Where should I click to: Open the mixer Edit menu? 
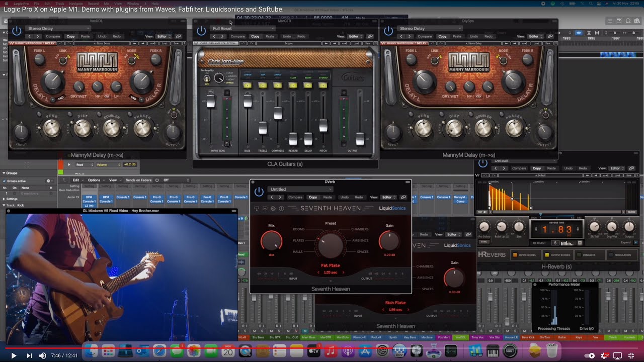77,180
